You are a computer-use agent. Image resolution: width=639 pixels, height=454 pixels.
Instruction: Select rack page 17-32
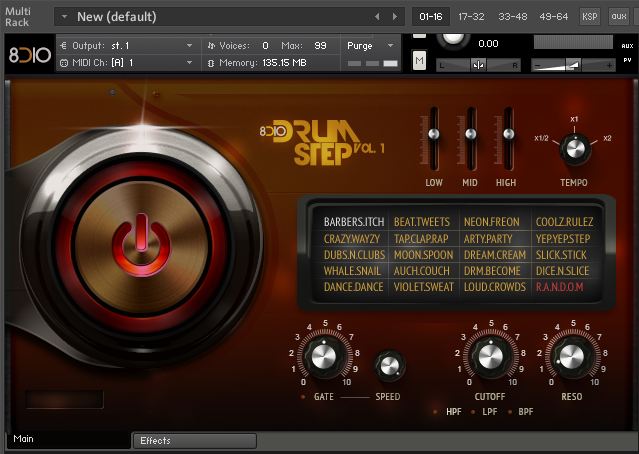(x=471, y=17)
